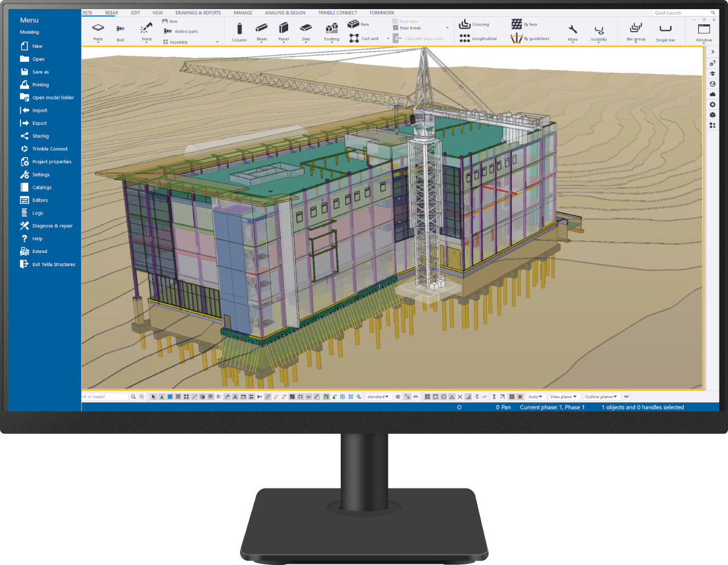728x565 pixels.
Task: Select the Footing tool
Action: click(x=331, y=32)
